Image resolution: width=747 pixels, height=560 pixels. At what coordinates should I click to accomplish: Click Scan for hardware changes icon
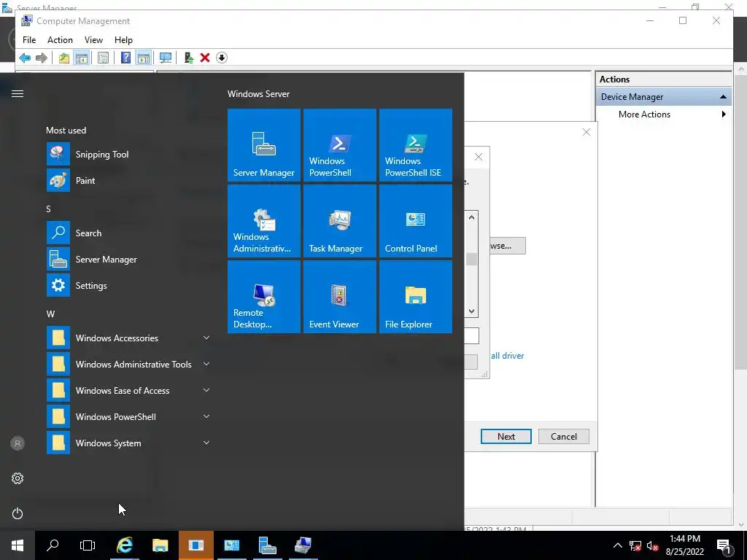[x=166, y=58]
